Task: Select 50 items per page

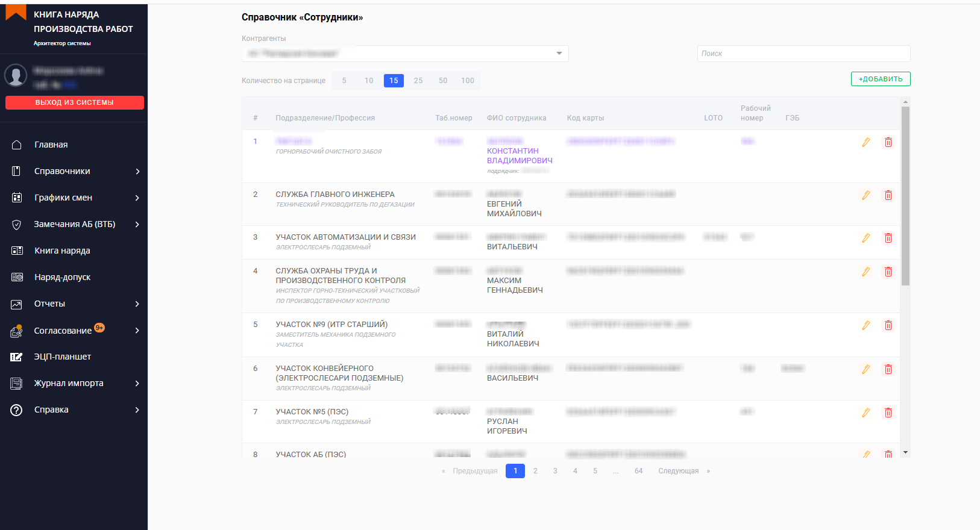Action: tap(443, 81)
